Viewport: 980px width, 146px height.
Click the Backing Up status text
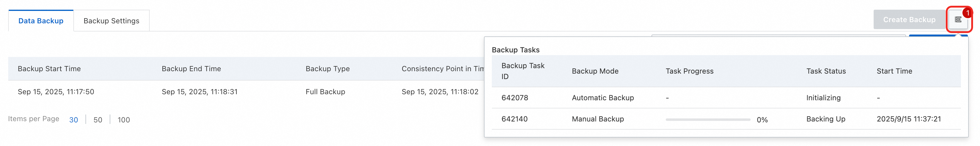tap(825, 119)
